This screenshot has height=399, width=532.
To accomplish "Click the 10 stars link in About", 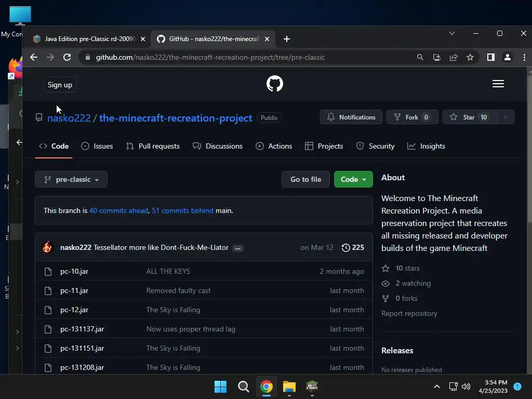I will [401, 269].
